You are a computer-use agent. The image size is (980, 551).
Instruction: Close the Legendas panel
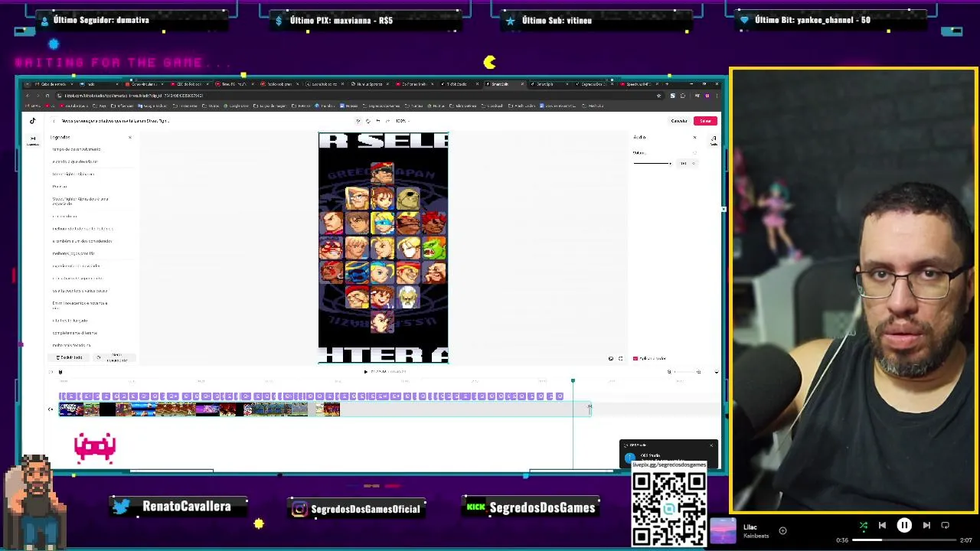click(129, 137)
